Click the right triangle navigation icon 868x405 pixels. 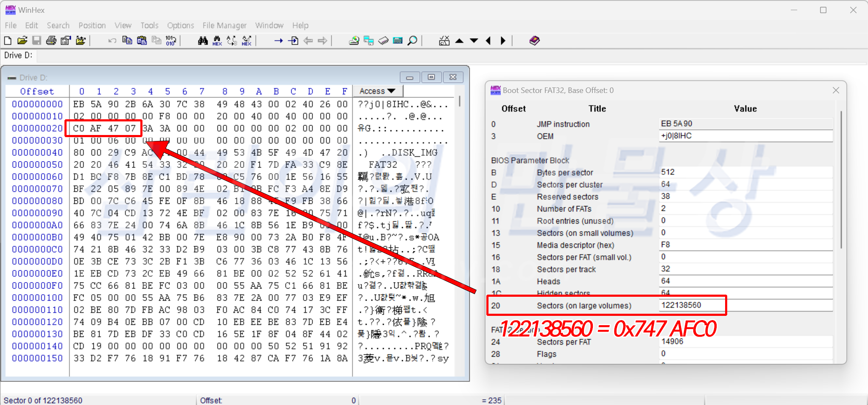(503, 41)
